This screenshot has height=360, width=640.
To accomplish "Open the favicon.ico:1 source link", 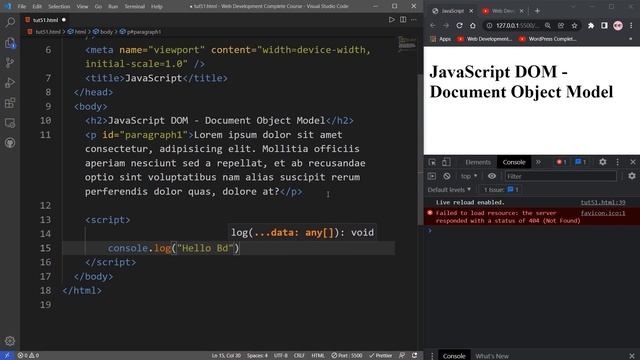I will [603, 213].
